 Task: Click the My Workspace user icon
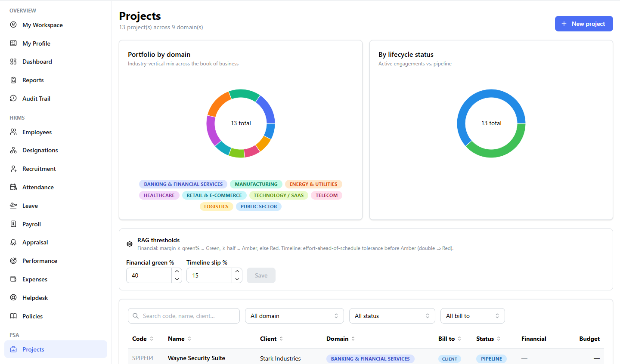click(13, 25)
